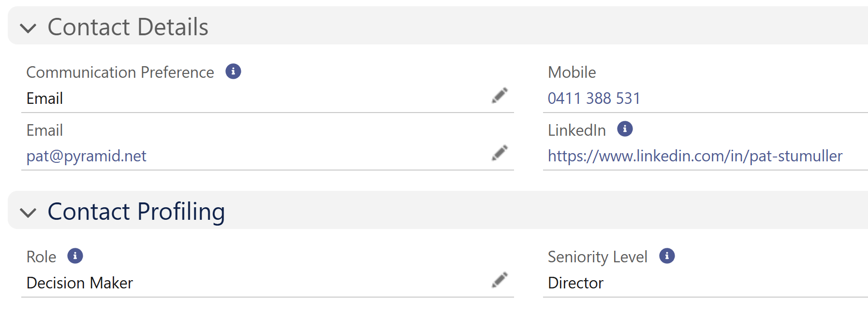Edit the Role field with the pencil icon
The height and width of the screenshot is (314, 868).
[500, 280]
